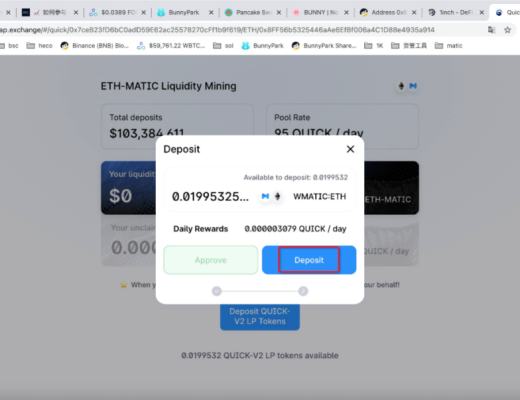Screen dimensions: 520x400
Task: Click the greyed-out Approve button
Action: 211,260
